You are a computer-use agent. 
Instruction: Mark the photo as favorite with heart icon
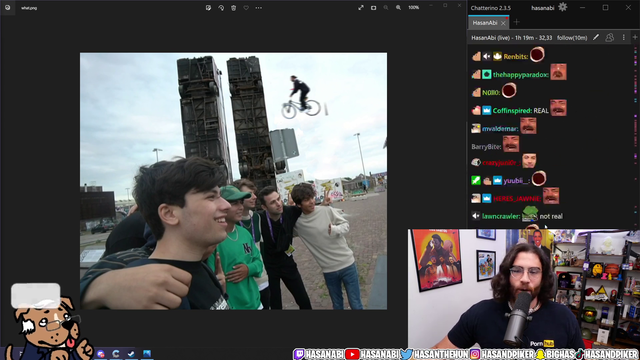point(246,8)
